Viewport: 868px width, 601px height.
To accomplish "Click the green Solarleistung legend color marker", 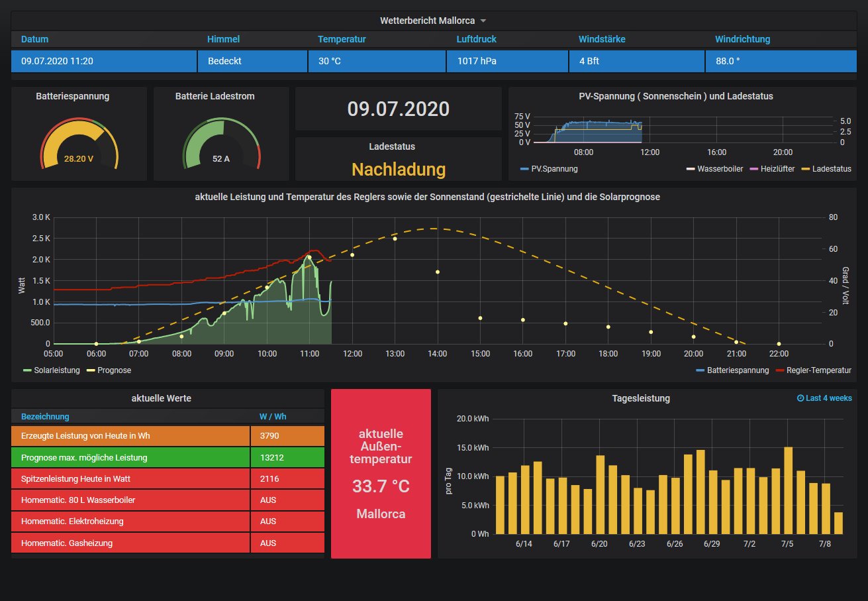I will (27, 370).
